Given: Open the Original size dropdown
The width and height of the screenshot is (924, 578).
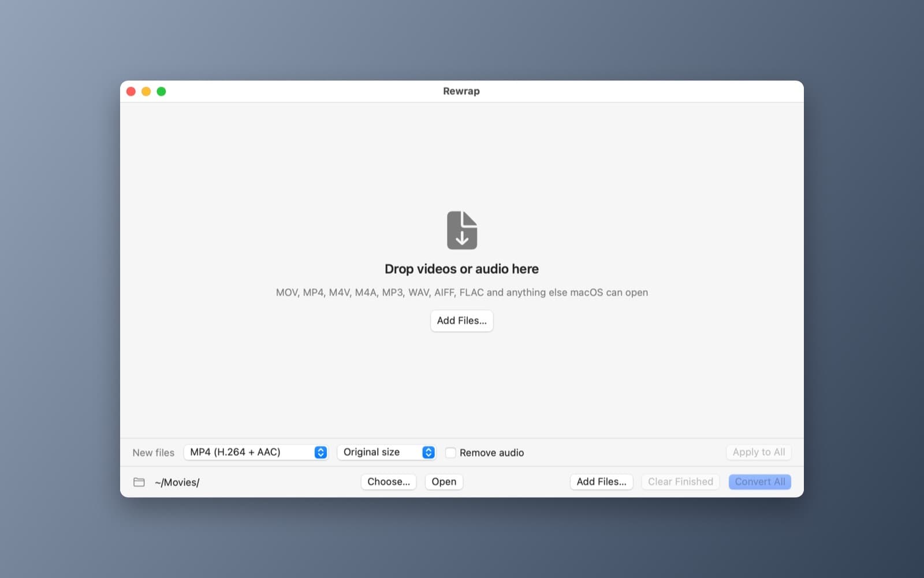Looking at the screenshot, I should [386, 452].
